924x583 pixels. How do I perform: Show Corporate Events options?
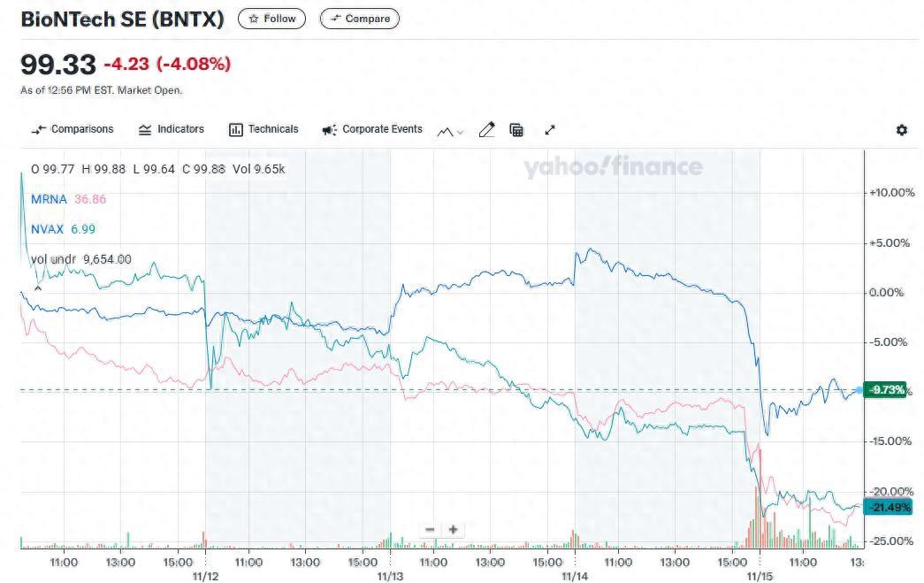pyautogui.click(x=372, y=129)
